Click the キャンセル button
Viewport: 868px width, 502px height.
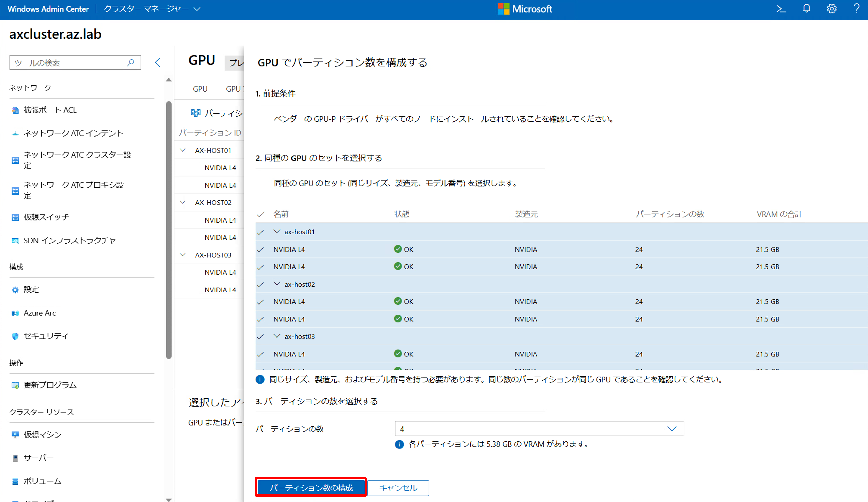[x=398, y=488]
